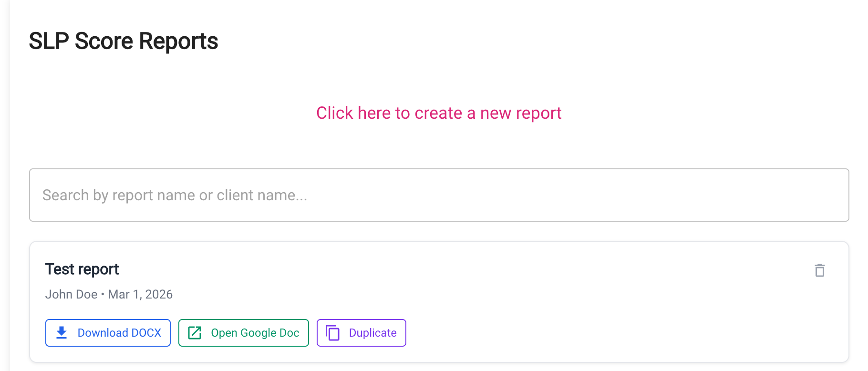Duplicate the Test report
868x371 pixels.
(361, 332)
